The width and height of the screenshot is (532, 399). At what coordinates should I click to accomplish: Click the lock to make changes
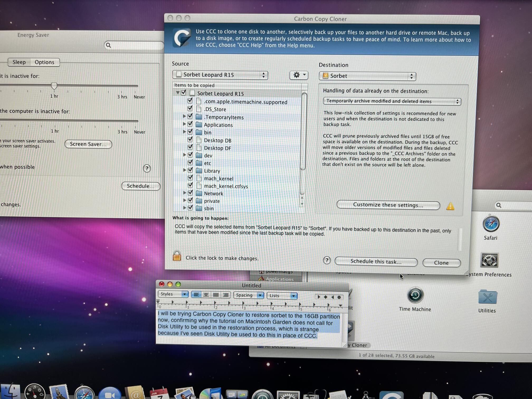click(x=177, y=256)
